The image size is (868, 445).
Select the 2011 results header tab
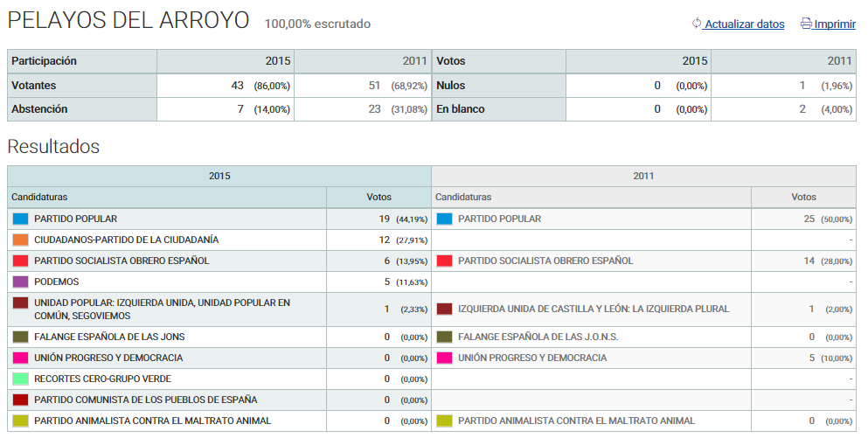click(x=644, y=176)
